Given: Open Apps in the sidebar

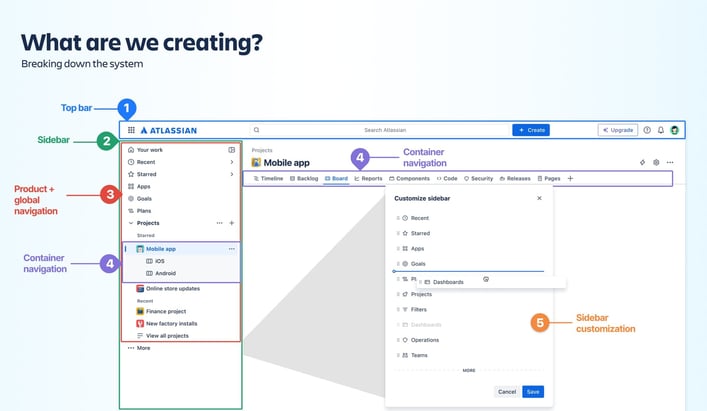Looking at the screenshot, I should pos(139,186).
